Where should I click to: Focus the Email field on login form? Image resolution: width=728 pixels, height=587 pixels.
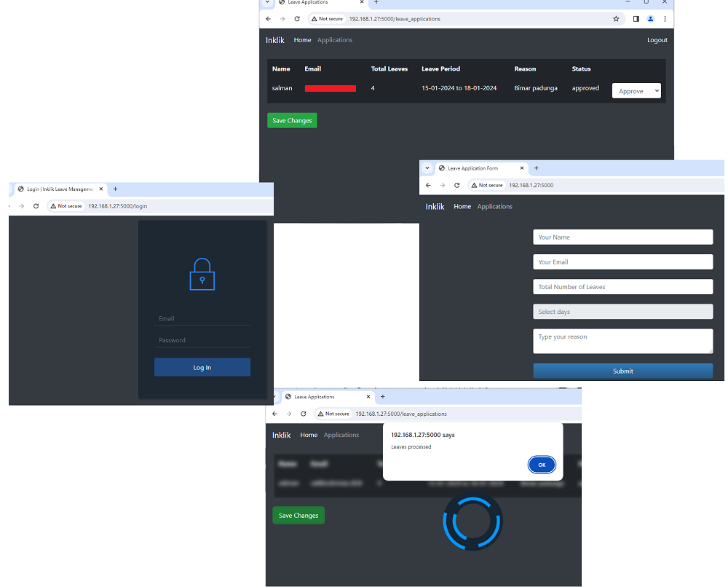[202, 318]
